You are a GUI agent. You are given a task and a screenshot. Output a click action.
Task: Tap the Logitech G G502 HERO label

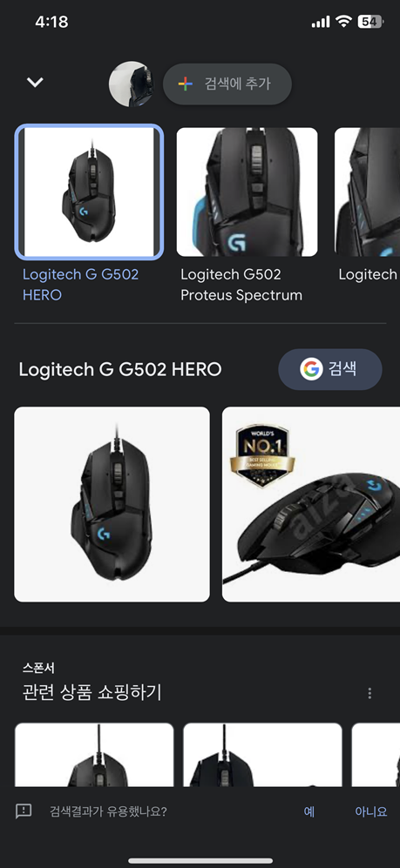tap(81, 285)
